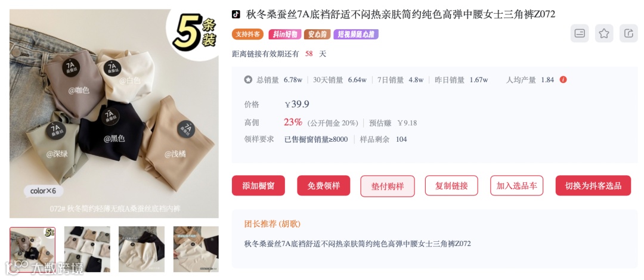The width and height of the screenshot is (644, 280).
Task: Click the red info icon beside 人均产量
Action: click(563, 80)
